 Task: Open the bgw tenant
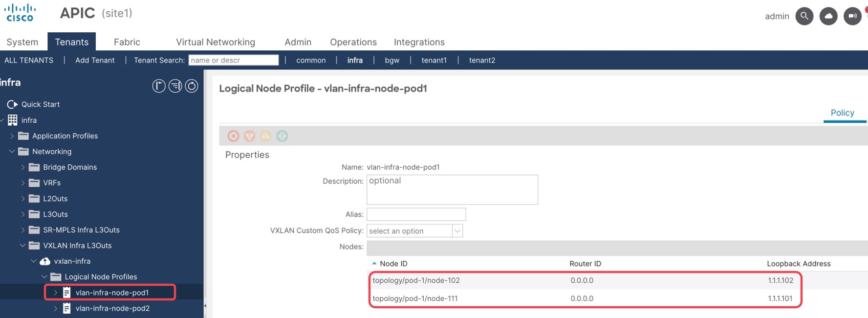(x=392, y=60)
